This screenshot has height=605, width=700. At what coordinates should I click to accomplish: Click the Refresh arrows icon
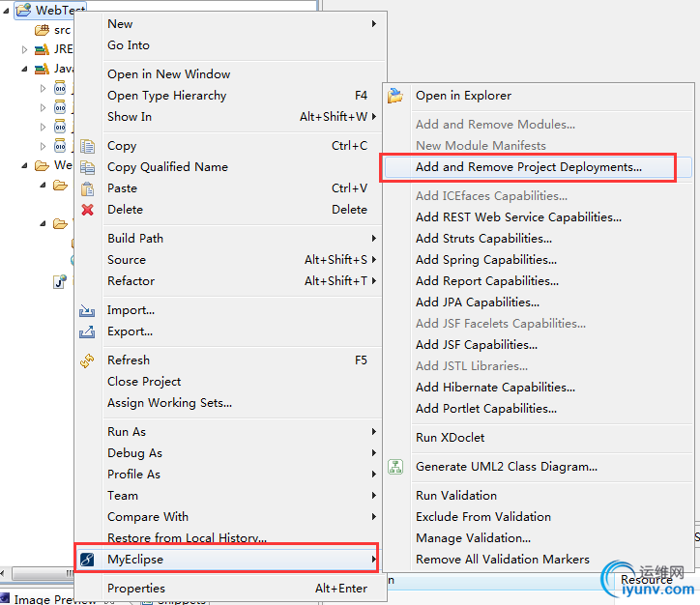tap(87, 360)
